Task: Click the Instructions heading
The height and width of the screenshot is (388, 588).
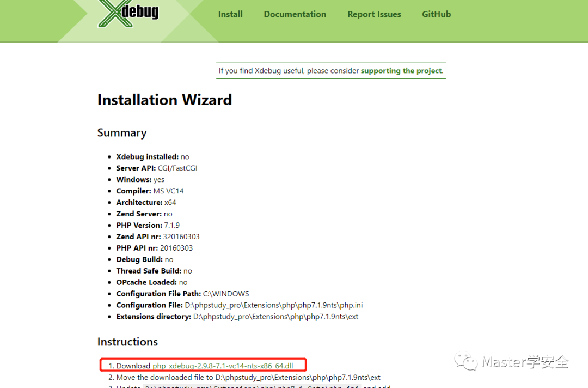Action: (x=127, y=342)
